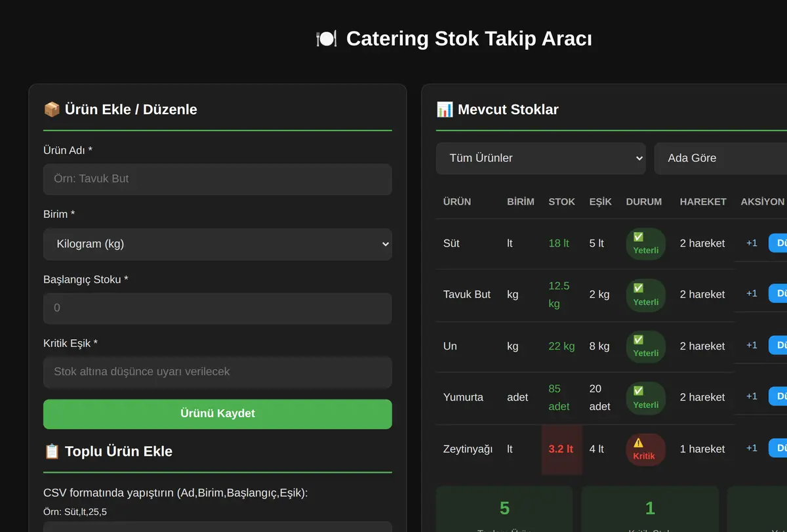
Task: Focus the Başlangıç Stoku field
Action: (x=218, y=308)
